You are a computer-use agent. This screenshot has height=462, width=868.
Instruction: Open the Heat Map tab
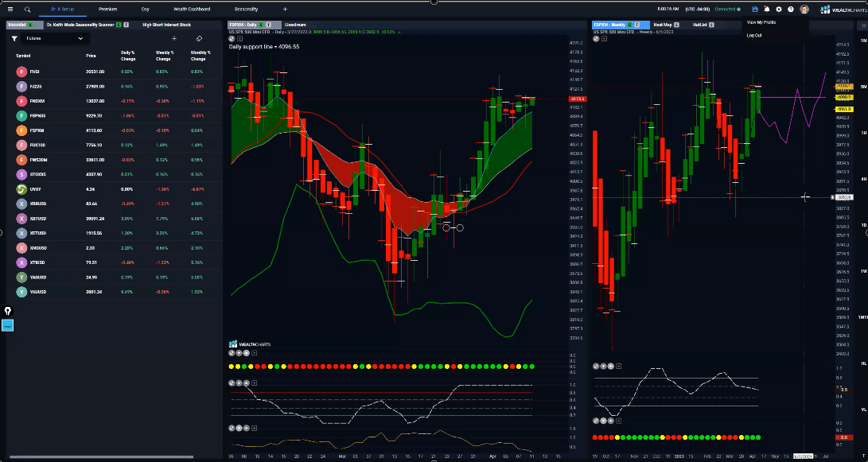coord(663,25)
